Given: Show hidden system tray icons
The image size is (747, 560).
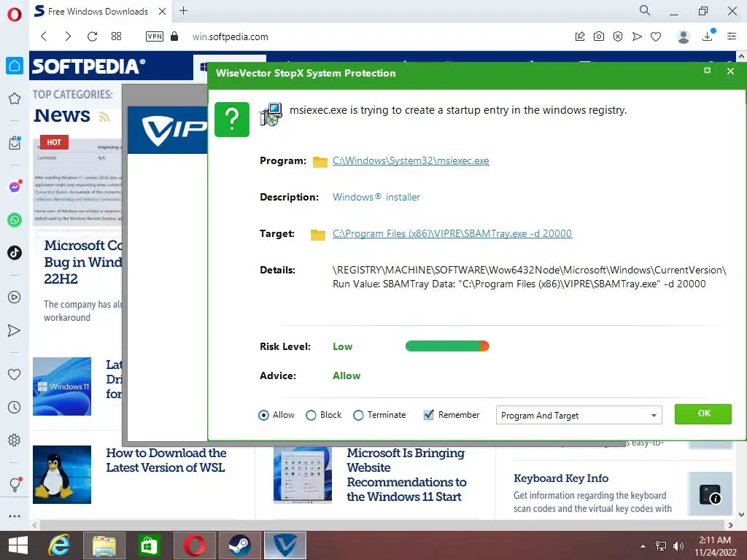Looking at the screenshot, I should 643,546.
